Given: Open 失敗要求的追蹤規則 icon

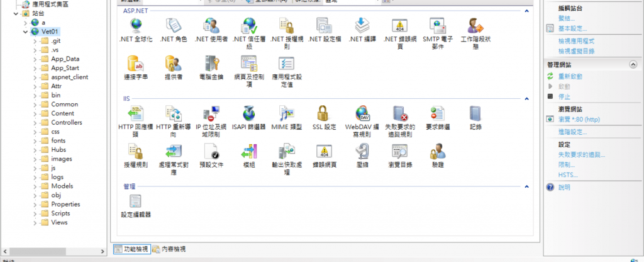Looking at the screenshot, I should (x=399, y=115).
